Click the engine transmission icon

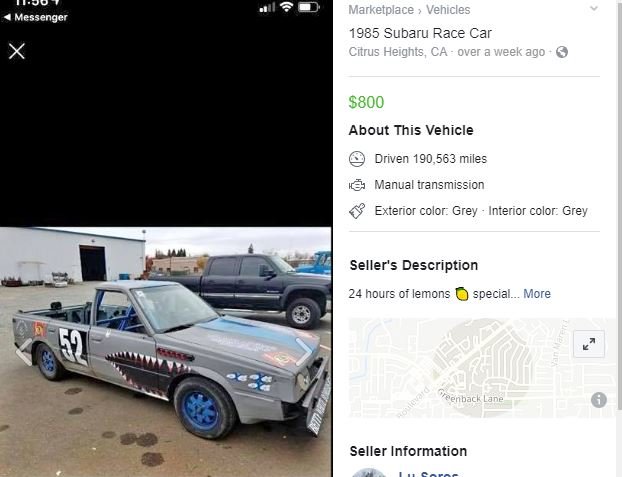357,185
